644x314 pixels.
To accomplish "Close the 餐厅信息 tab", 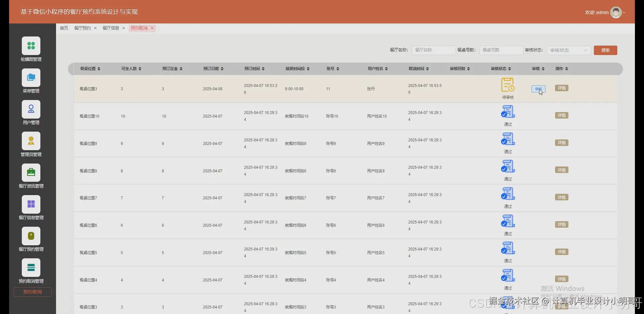I will [123, 28].
